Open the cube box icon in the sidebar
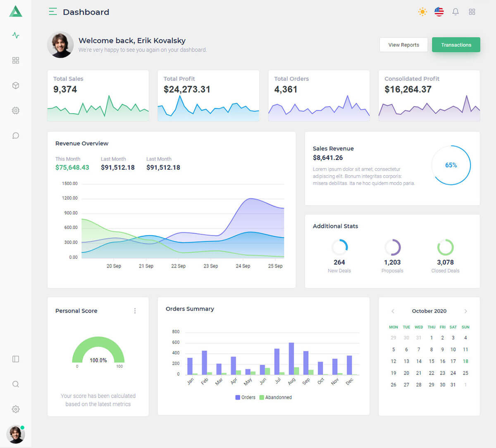Viewport: 496px width, 448px height. pos(16,85)
